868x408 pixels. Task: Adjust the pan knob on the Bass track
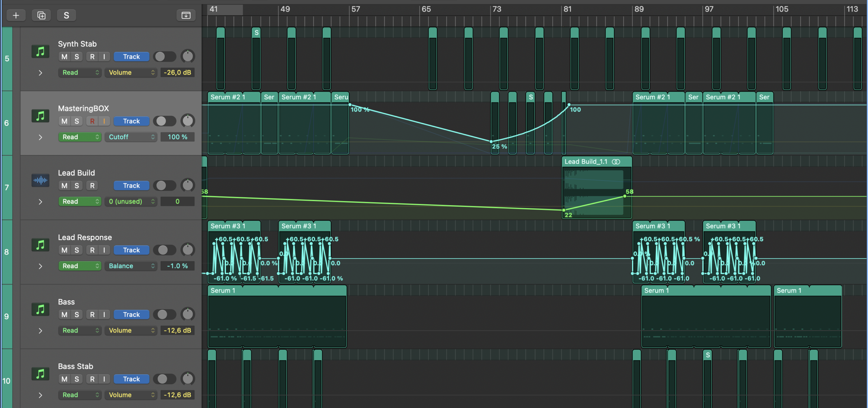pos(188,314)
